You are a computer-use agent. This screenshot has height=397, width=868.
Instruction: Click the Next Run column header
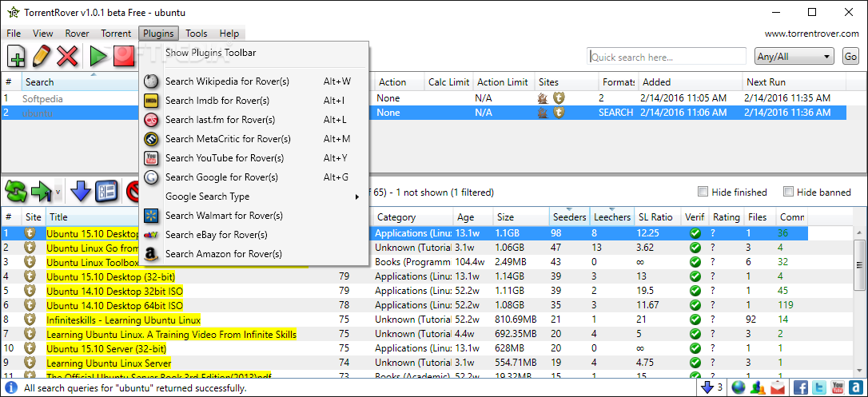coord(794,81)
